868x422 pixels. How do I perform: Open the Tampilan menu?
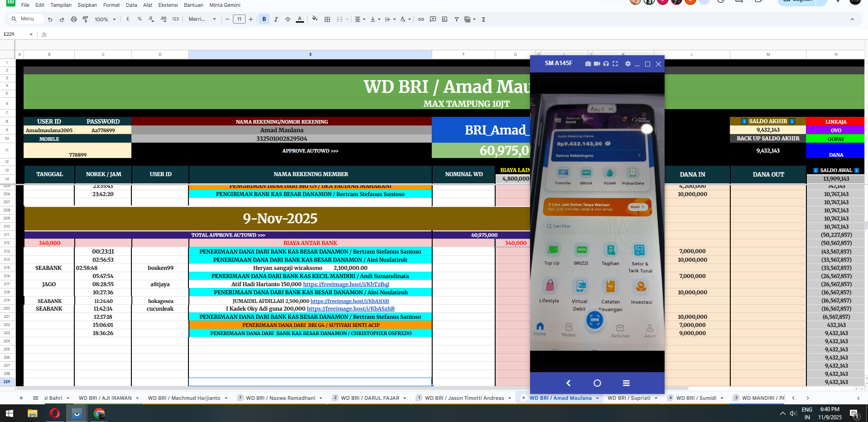click(61, 5)
